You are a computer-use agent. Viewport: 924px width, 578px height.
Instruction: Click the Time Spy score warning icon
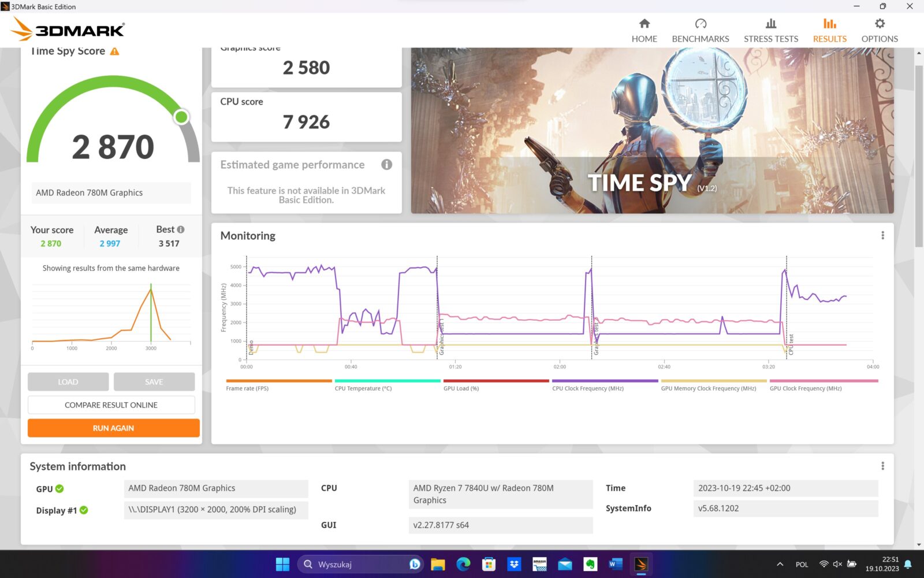tap(114, 51)
